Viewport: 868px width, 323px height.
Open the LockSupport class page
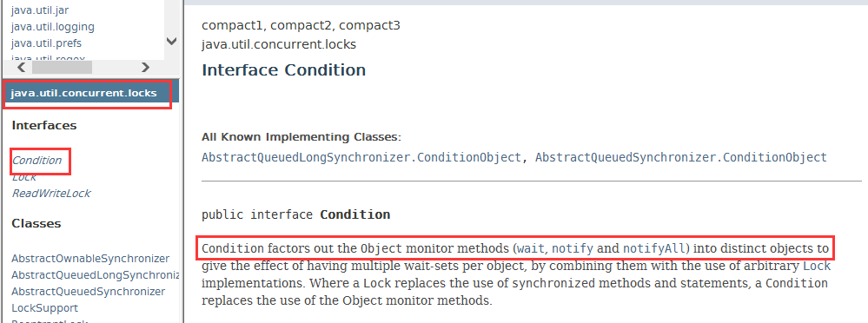tap(45, 308)
